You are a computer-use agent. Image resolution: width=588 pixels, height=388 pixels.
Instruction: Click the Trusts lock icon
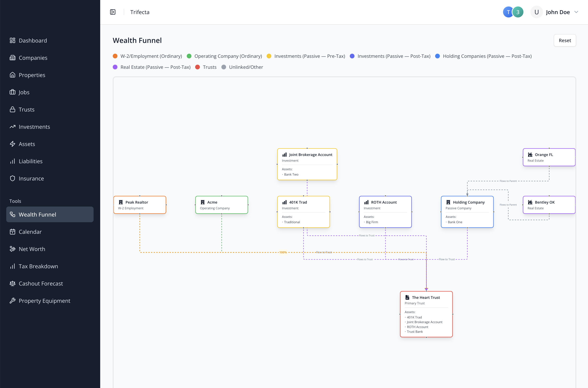click(12, 109)
